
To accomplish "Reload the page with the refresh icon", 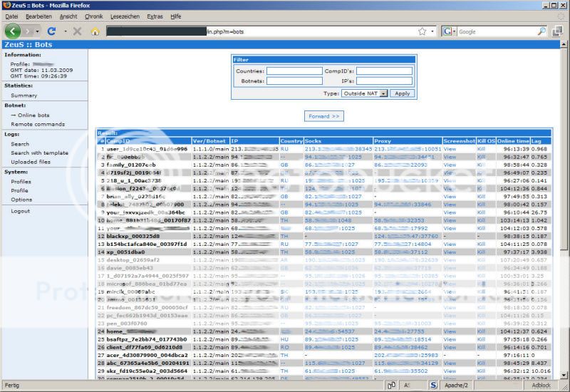I will (x=51, y=31).
